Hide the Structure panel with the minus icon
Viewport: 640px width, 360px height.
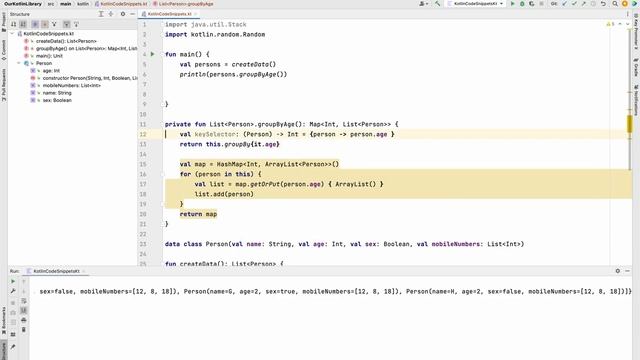pos(132,14)
